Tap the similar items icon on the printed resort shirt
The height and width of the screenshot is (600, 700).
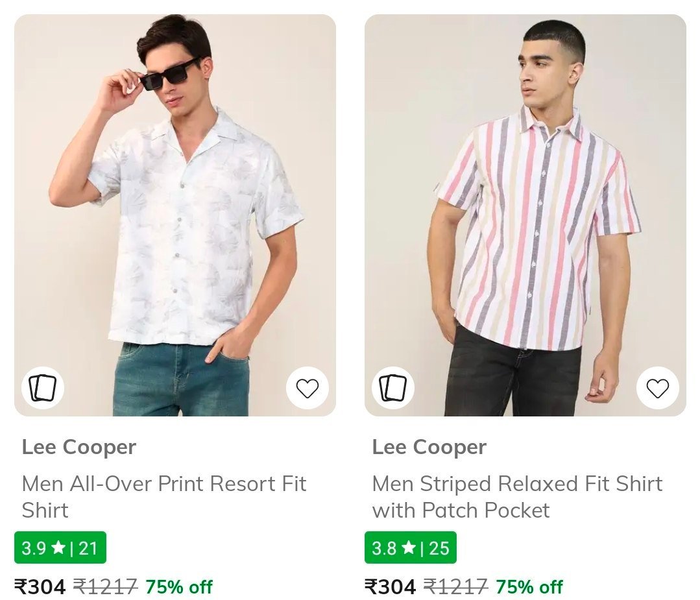(x=43, y=388)
